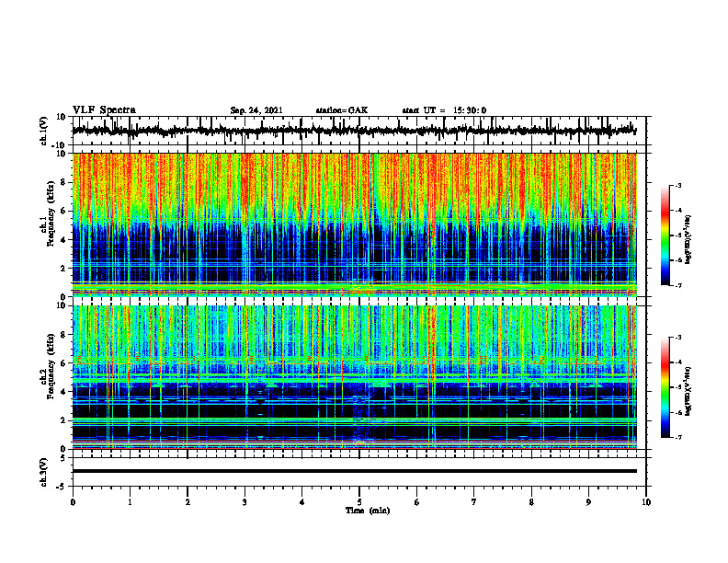Click the ch.1 spectrogram color scale bar
Viewport: 728px width, 563px height.
pyautogui.click(x=665, y=236)
